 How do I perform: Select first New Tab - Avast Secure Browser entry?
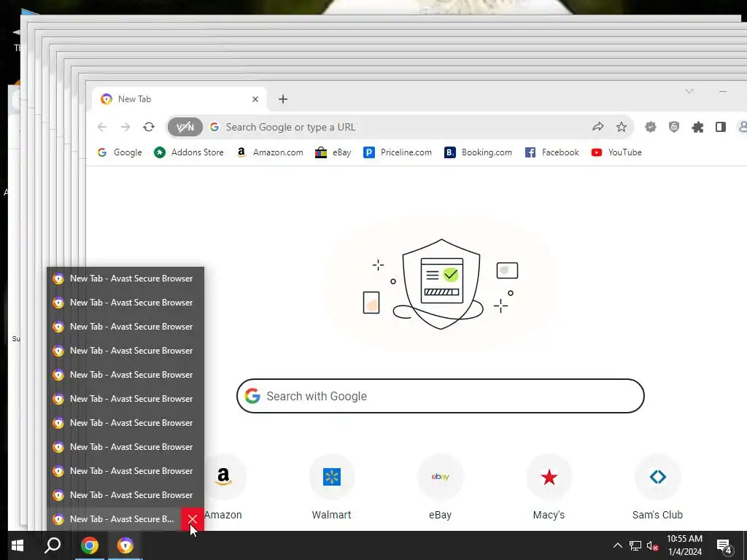coord(125,279)
